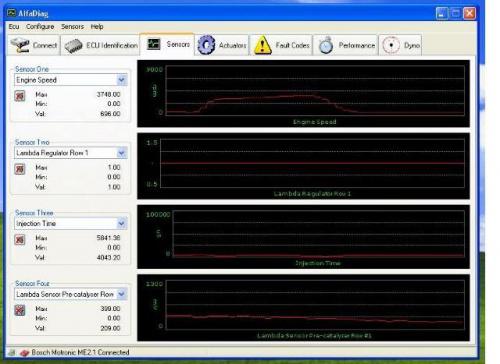Open the Dyno gauge icon
The height and width of the screenshot is (364, 500).
tap(391, 45)
